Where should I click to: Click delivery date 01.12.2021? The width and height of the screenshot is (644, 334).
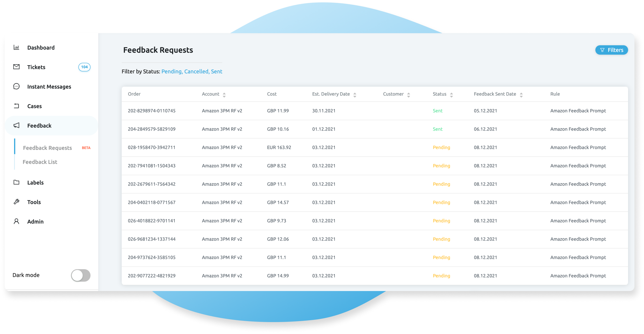[x=324, y=129]
